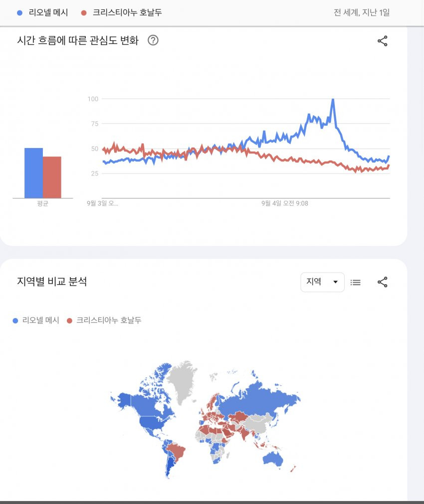Open the 지역 dropdown selector
The image size is (424, 504).
pos(322,282)
